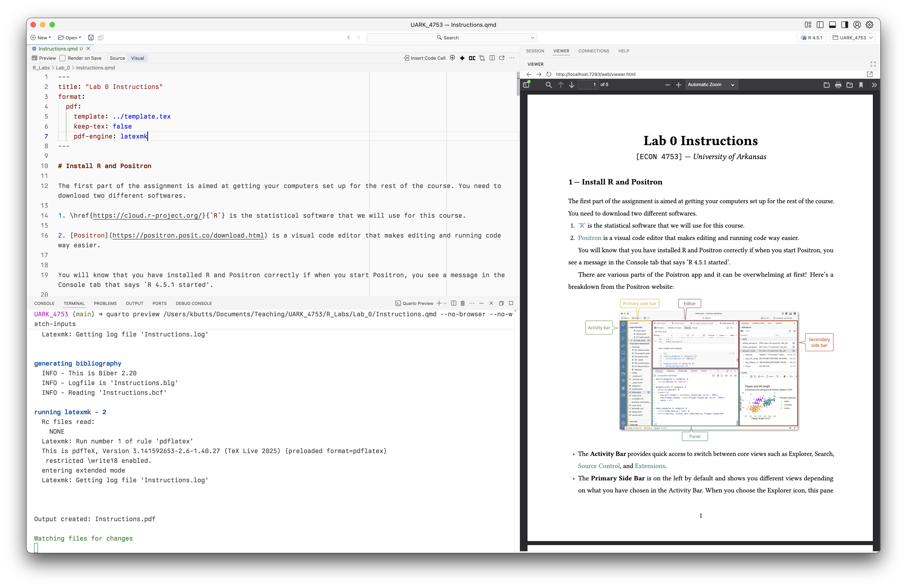Open the Open folder dropdown
The image size is (907, 588).
tap(70, 38)
